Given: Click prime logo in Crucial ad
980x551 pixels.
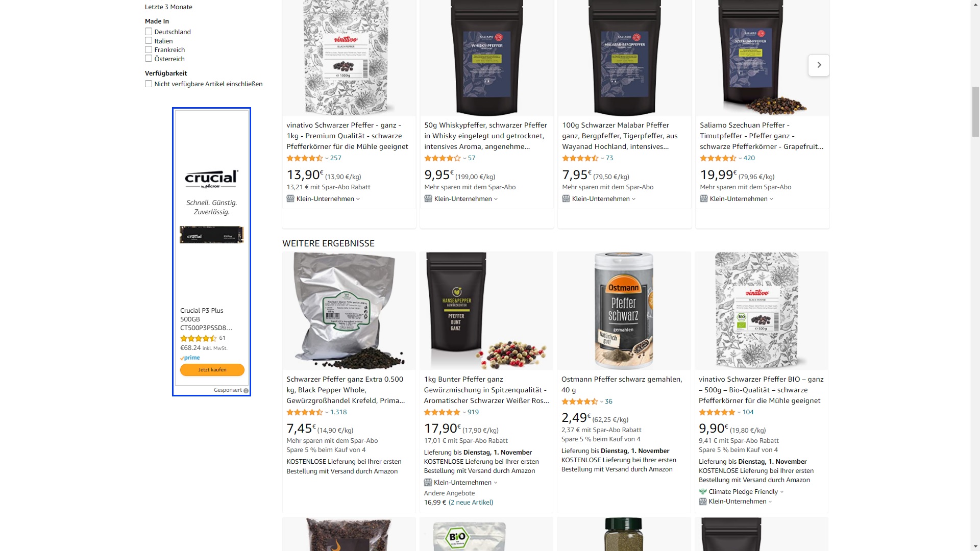Looking at the screenshot, I should [190, 358].
